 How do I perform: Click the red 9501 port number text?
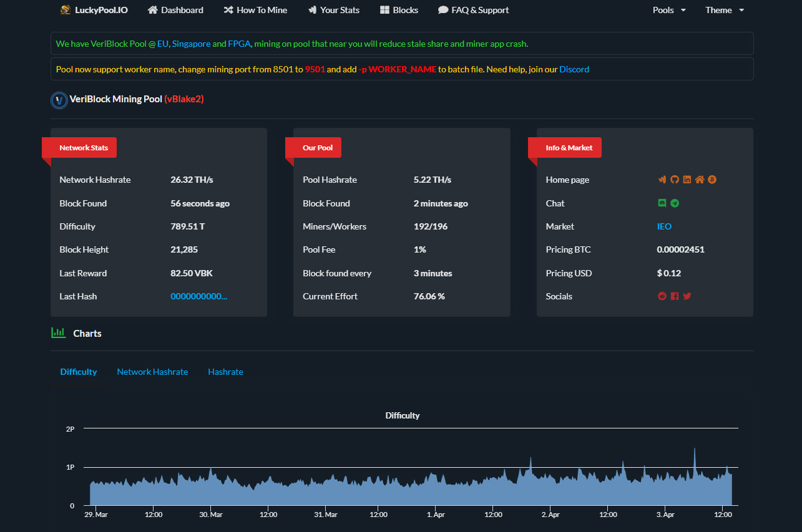pos(315,69)
